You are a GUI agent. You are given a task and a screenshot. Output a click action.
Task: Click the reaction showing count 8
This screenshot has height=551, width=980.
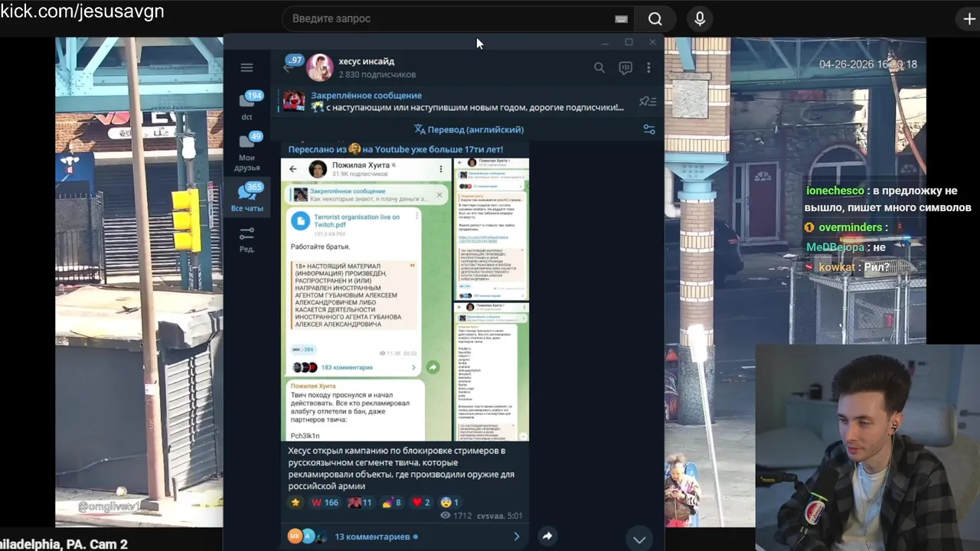click(x=392, y=502)
